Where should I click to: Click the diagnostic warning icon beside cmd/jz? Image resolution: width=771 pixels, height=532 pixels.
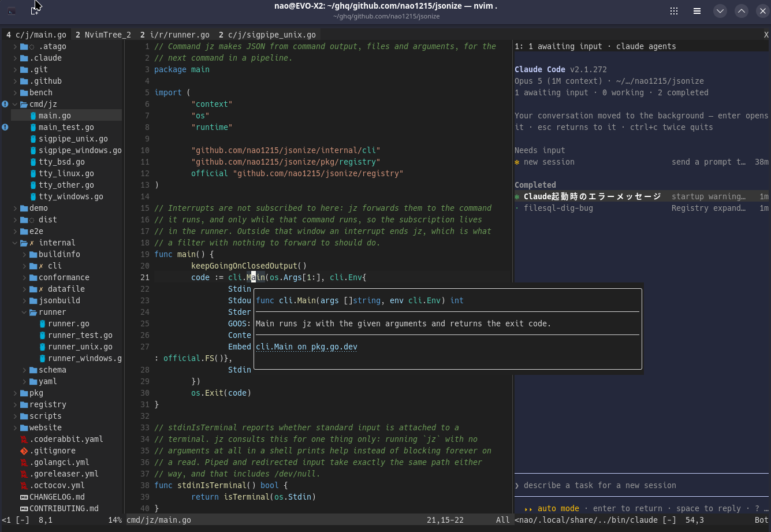[5, 104]
